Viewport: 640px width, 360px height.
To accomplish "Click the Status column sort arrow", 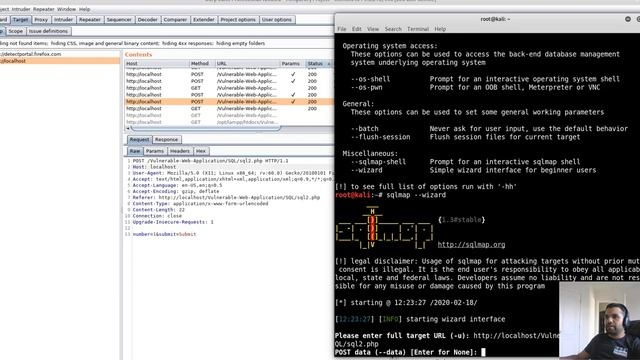I will [x=329, y=64].
